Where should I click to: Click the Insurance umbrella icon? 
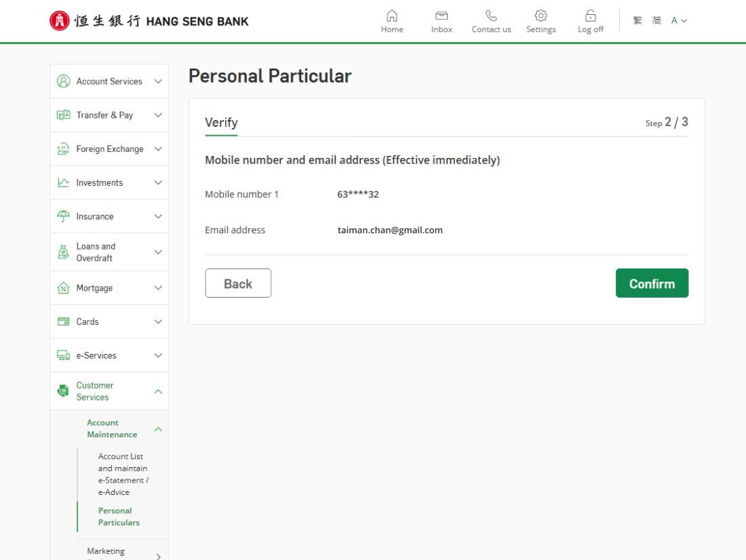point(64,216)
